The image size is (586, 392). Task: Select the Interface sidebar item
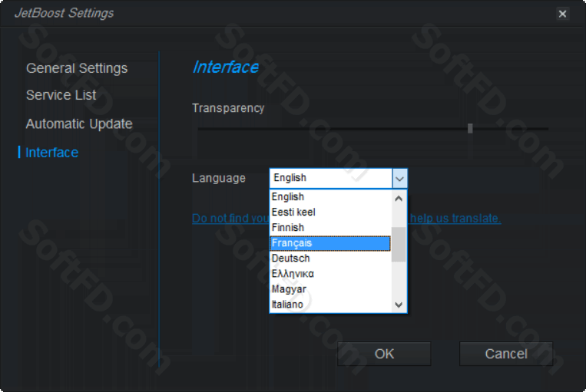(x=51, y=153)
